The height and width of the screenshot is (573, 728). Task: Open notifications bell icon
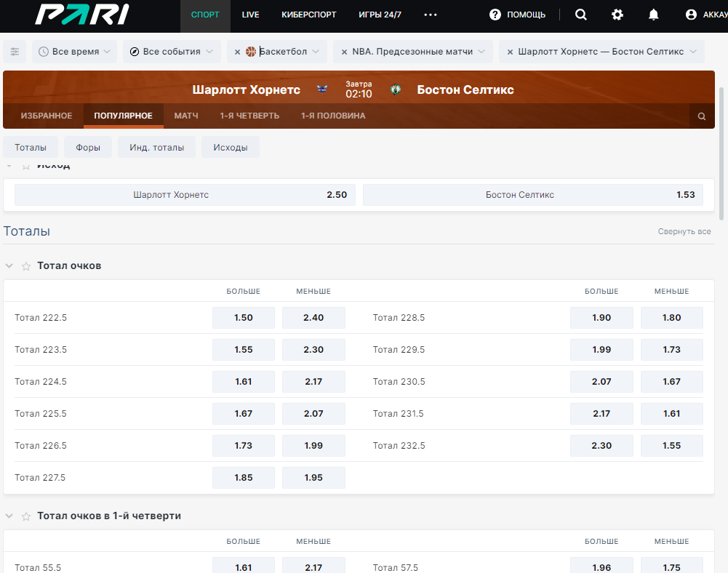click(653, 15)
